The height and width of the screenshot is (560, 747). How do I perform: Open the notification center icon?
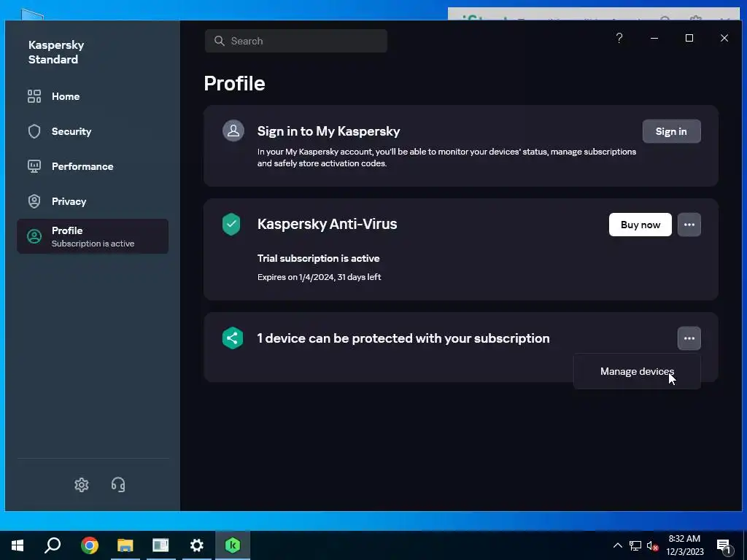click(x=724, y=546)
